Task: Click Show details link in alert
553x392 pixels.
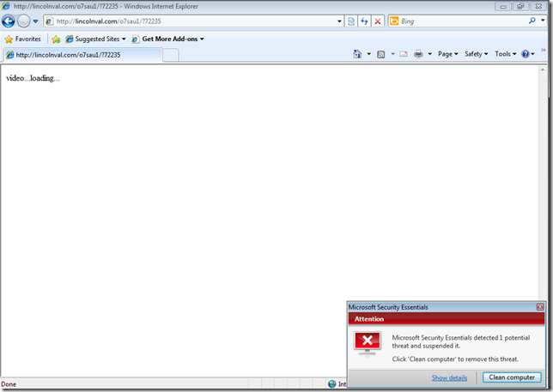Action: (449, 377)
